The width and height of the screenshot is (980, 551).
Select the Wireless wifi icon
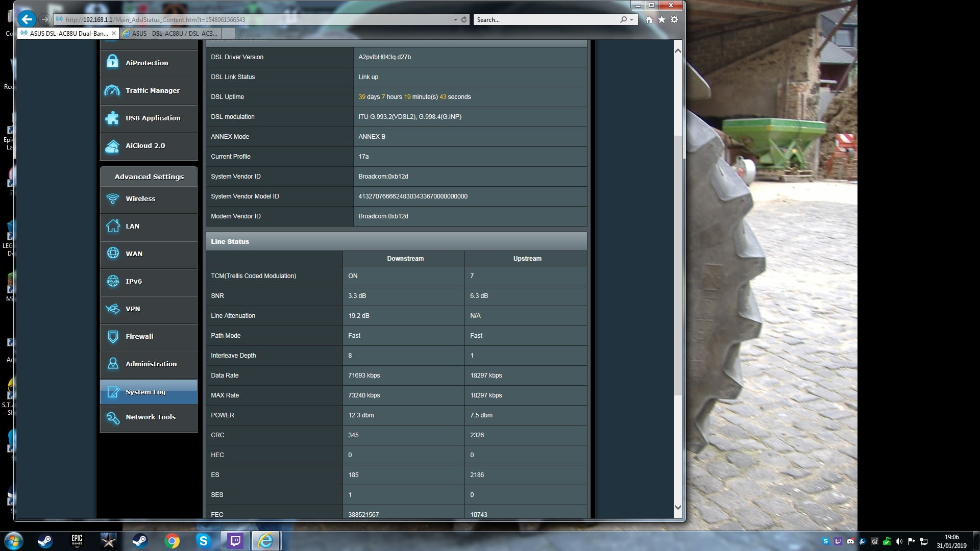point(112,199)
